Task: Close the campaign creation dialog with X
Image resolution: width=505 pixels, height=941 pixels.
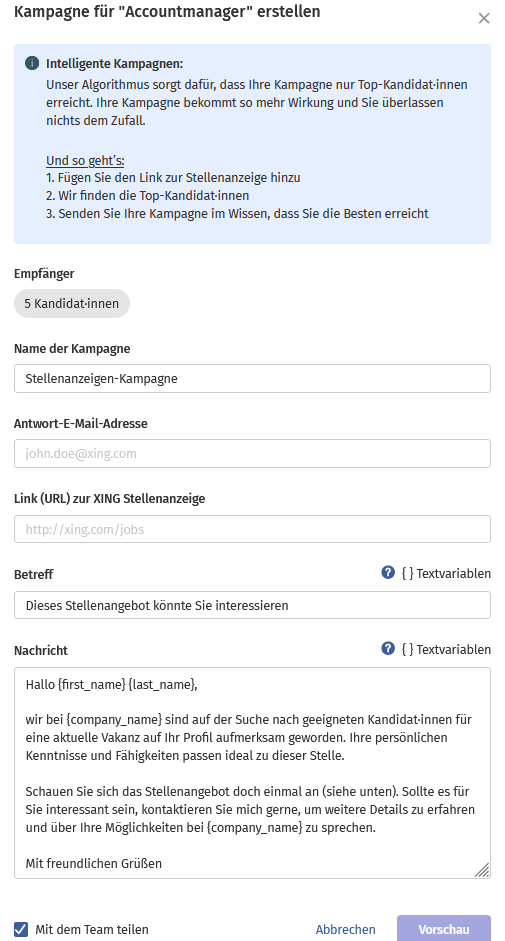Action: pyautogui.click(x=483, y=19)
